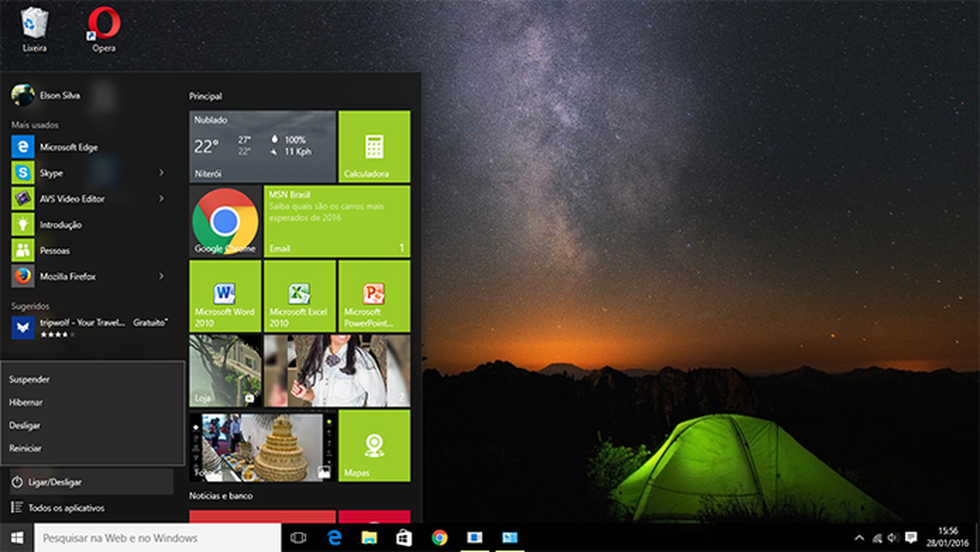980x552 pixels.
Task: Click the Pesquisar na Web search box
Action: click(157, 538)
